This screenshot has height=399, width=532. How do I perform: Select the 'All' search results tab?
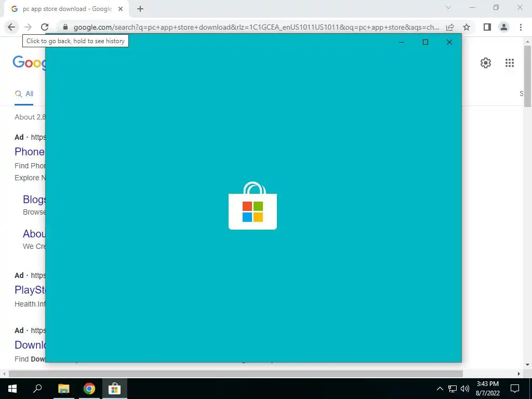tap(24, 94)
